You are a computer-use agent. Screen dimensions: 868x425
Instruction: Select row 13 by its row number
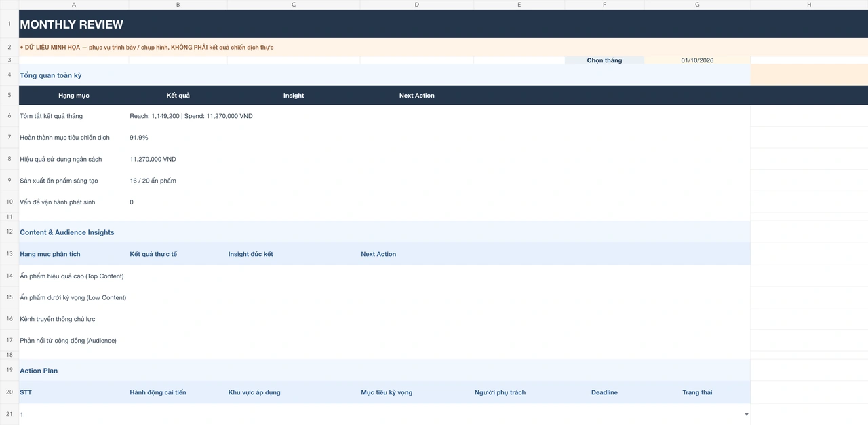pyautogui.click(x=9, y=254)
